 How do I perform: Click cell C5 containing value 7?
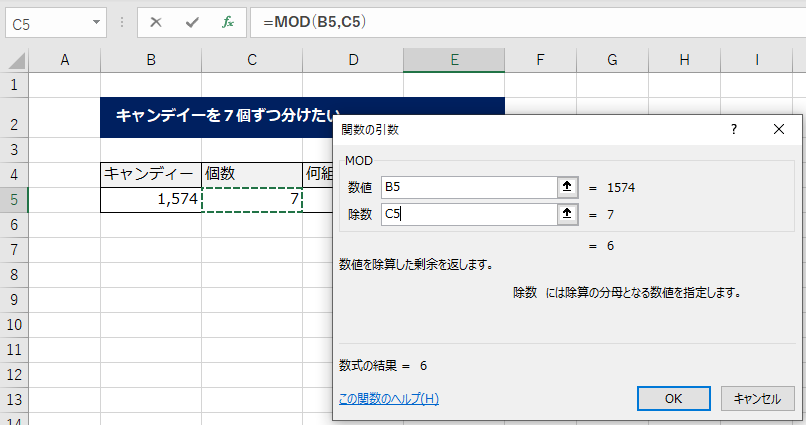point(252,199)
